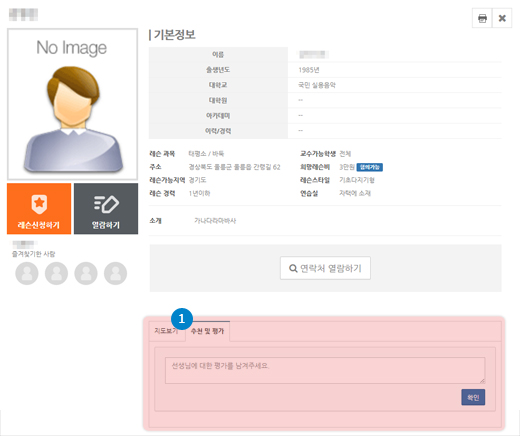Click the dark gray 열람하기 button
The image size is (520, 436).
pos(106,209)
